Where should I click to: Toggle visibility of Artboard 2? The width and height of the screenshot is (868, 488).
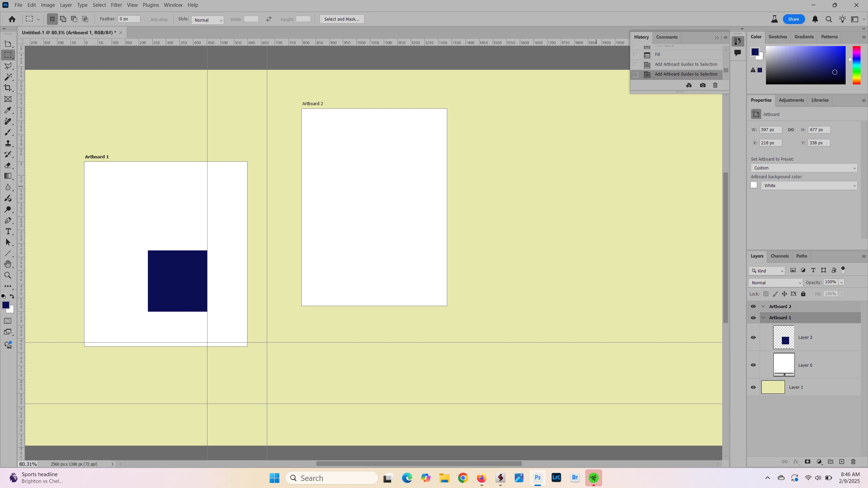[x=753, y=306]
